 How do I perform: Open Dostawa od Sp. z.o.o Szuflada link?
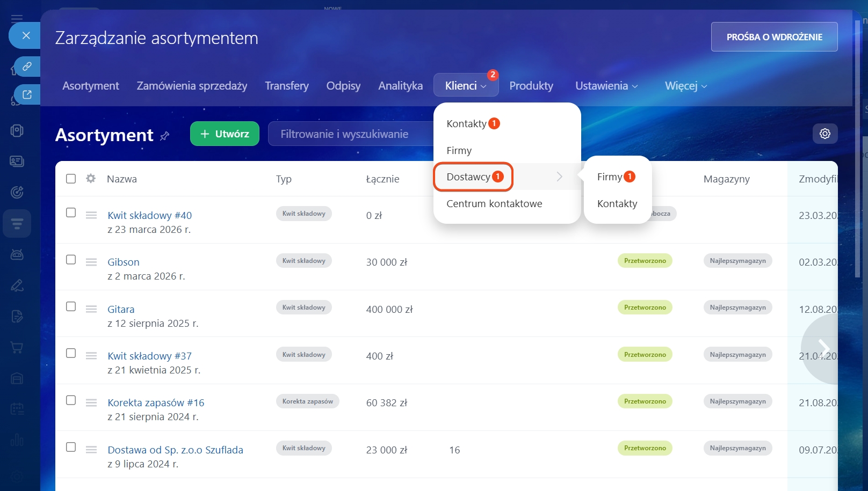tap(175, 450)
